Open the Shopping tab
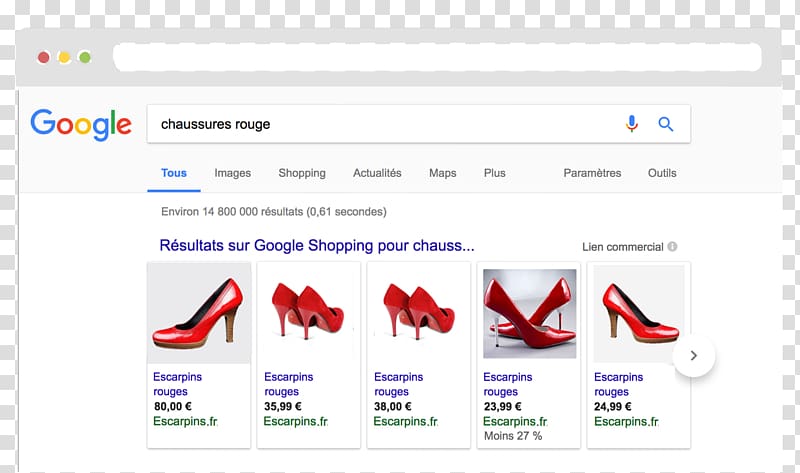The image size is (800, 473). 302,173
